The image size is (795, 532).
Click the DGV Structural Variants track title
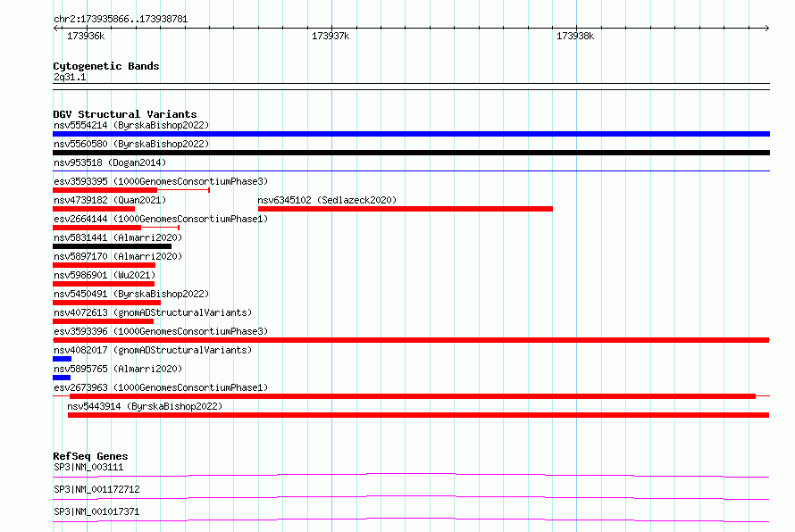tap(125, 114)
